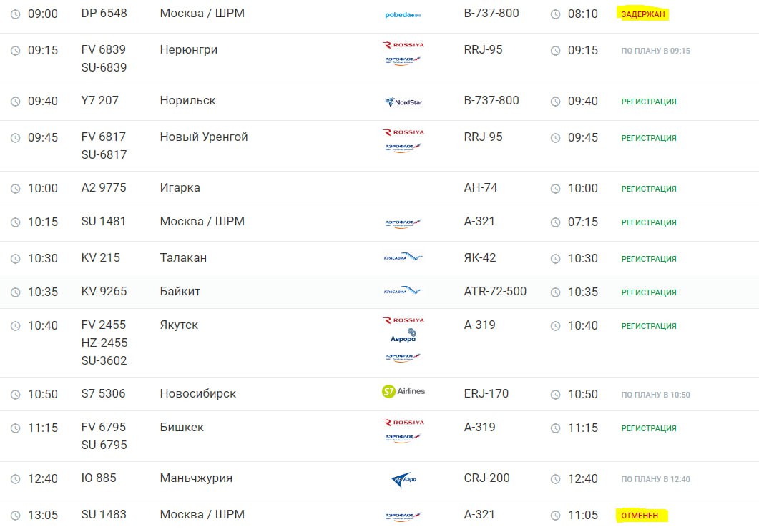Image resolution: width=759 pixels, height=532 pixels.
Task: Click aircraft type ATR-72-500
Action: (495, 292)
